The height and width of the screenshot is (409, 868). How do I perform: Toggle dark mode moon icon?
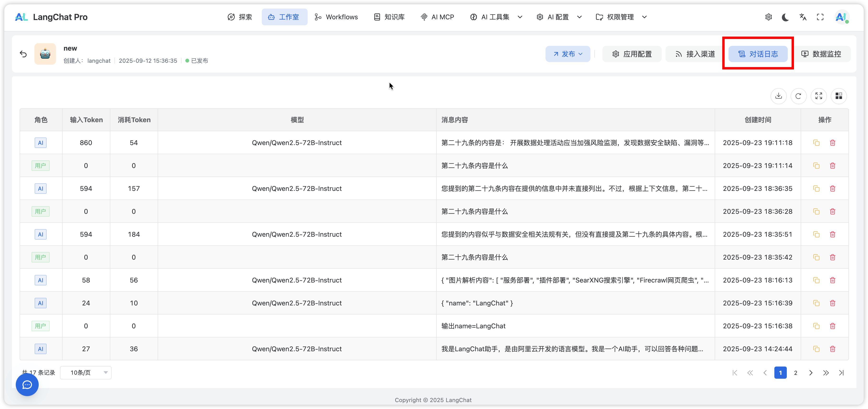[785, 17]
